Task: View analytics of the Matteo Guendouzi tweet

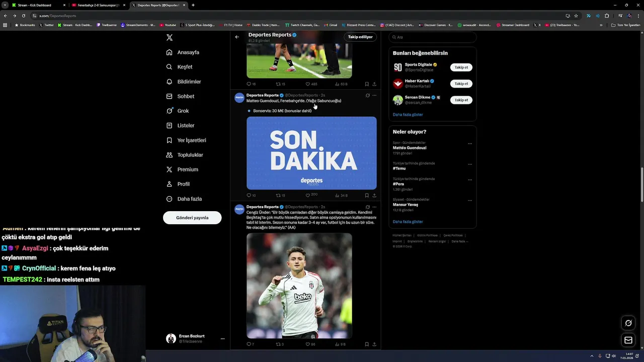Action: click(341, 195)
